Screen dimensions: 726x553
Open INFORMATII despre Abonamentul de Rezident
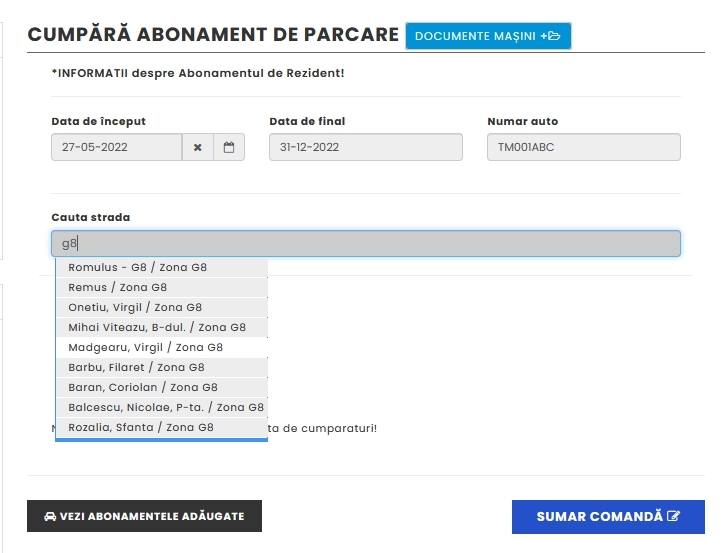tap(198, 73)
